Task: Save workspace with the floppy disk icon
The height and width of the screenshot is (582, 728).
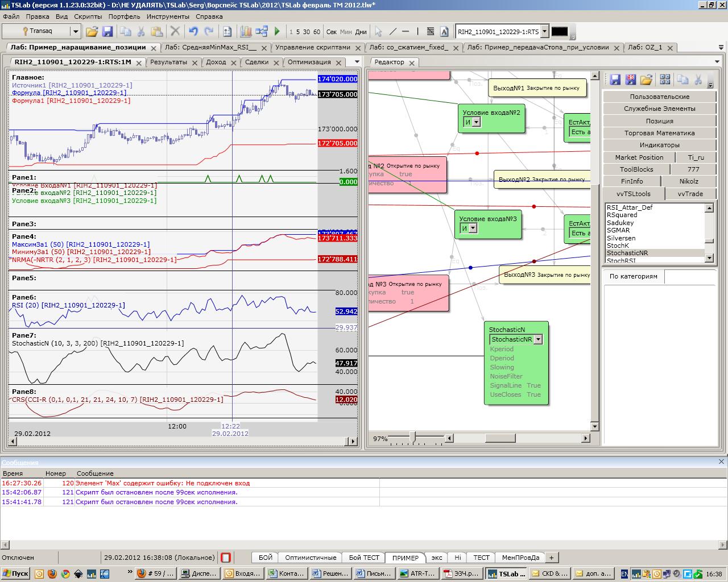Action: point(107,32)
